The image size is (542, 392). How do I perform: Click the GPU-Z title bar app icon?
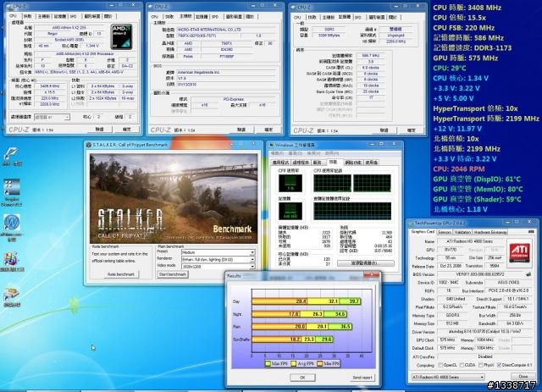click(411, 223)
